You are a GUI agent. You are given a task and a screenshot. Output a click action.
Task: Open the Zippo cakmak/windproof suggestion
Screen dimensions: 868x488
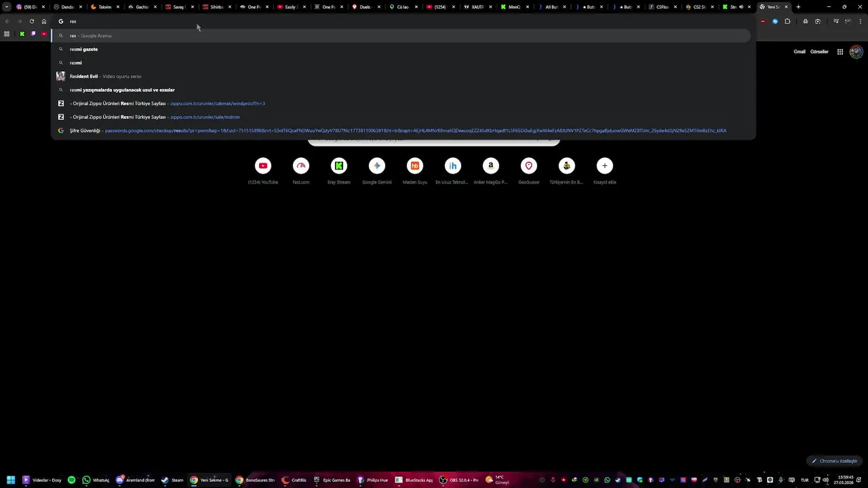click(401, 103)
